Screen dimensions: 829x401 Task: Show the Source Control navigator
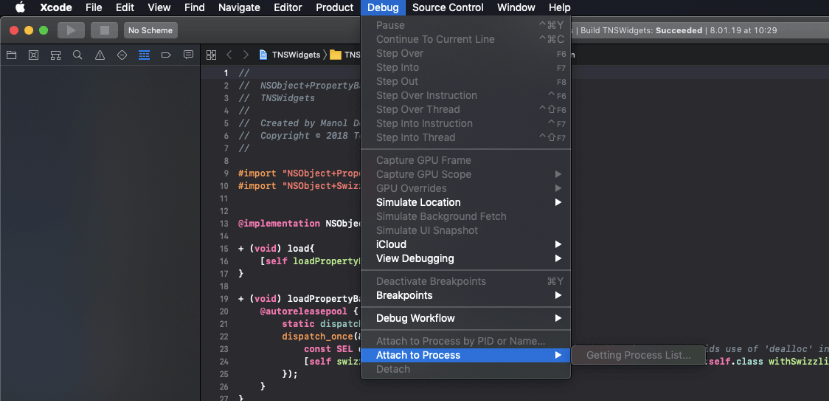click(x=33, y=55)
